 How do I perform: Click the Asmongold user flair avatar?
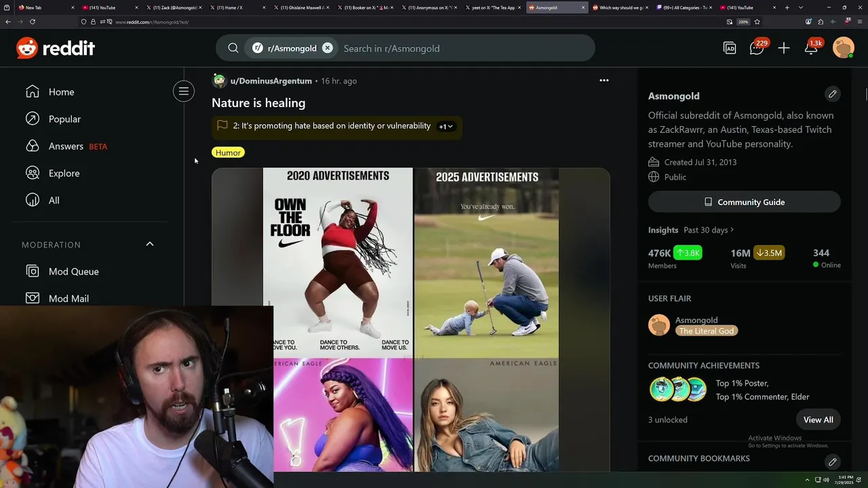pos(659,325)
